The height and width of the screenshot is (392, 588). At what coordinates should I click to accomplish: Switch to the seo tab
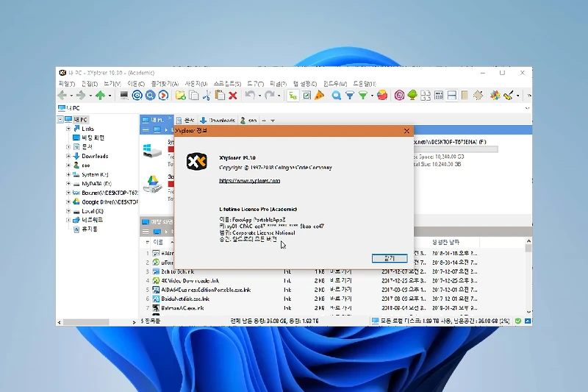coord(248,121)
